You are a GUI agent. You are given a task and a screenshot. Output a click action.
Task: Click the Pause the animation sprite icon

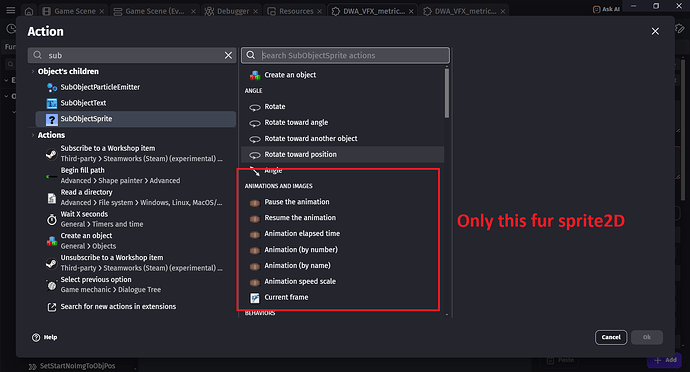(255, 203)
